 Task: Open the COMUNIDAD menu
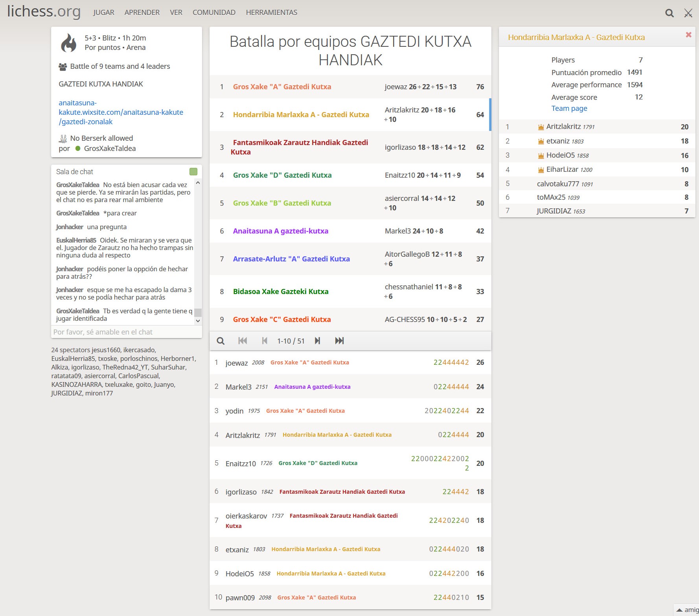tap(214, 13)
